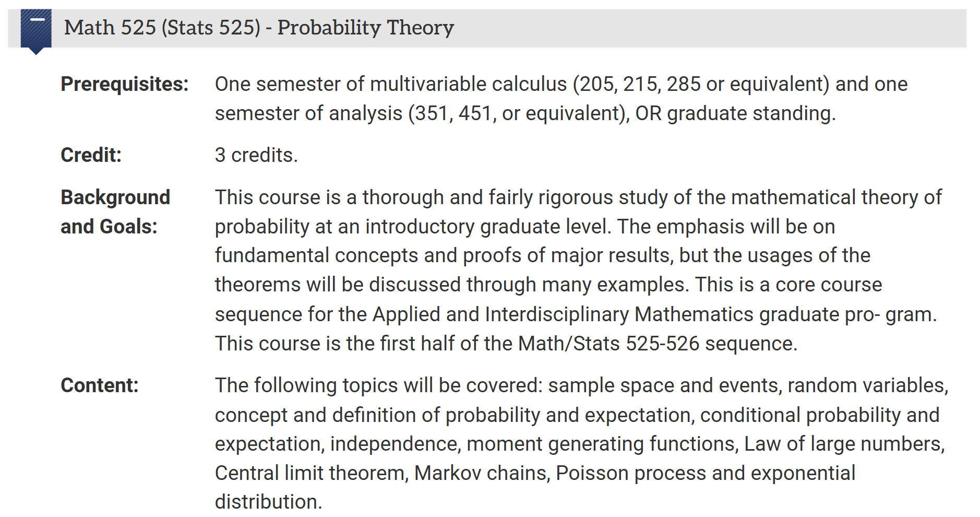Image resolution: width=980 pixels, height=517 pixels.
Task: Click the Math 525 Probability Theory heading
Action: click(259, 28)
